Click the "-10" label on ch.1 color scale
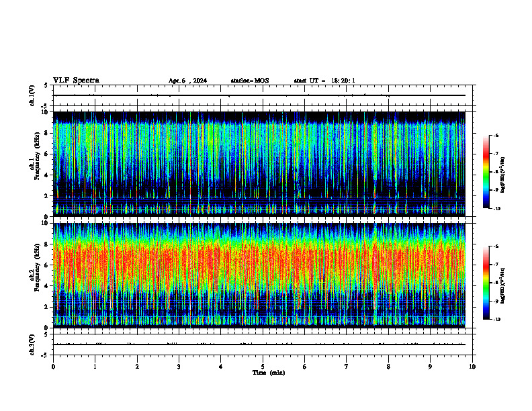Screen dimensions: 532x411 pos(496,209)
